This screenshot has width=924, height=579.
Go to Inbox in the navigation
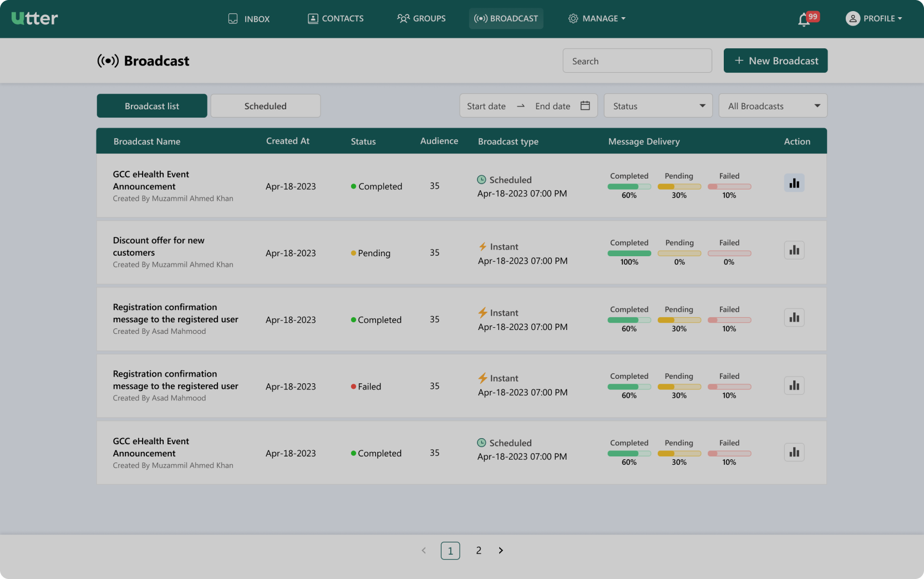tap(249, 18)
